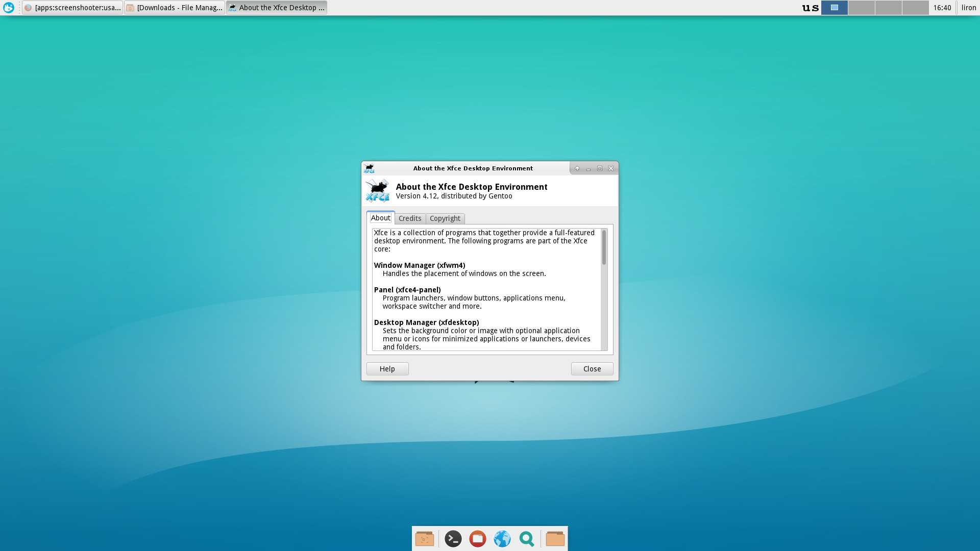Screen dimensions: 980x551
Task: Click 'Desktop Manager (xfdesktop)' heading text
Action: pos(427,322)
